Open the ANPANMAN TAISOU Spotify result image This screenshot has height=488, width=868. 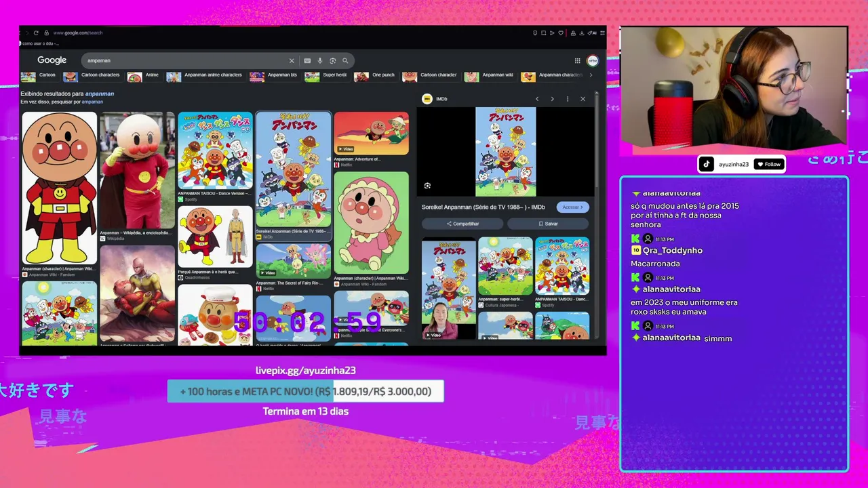point(215,150)
